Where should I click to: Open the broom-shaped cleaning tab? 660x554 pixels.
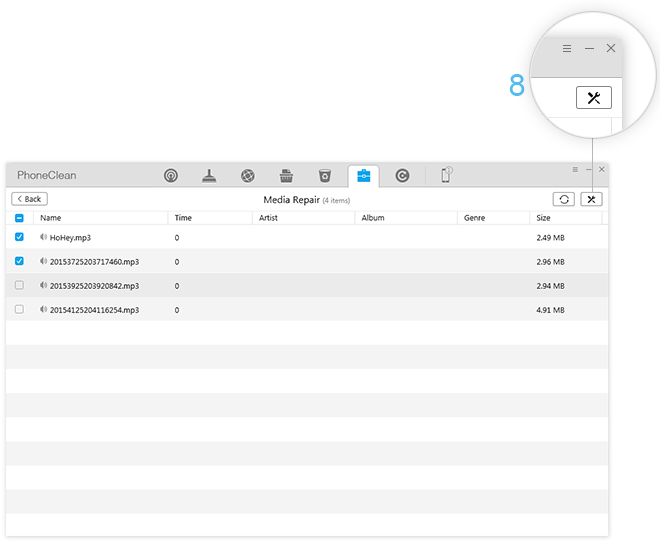(x=209, y=176)
